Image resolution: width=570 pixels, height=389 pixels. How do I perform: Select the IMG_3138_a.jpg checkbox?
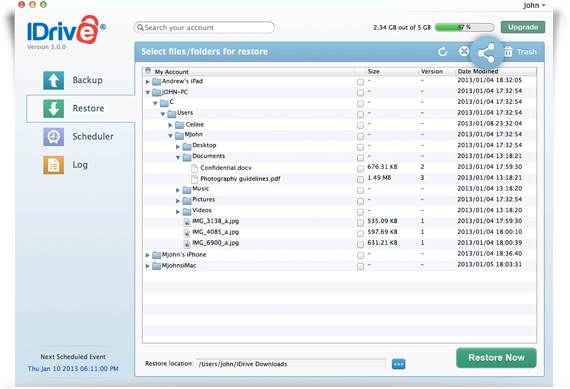click(x=360, y=223)
